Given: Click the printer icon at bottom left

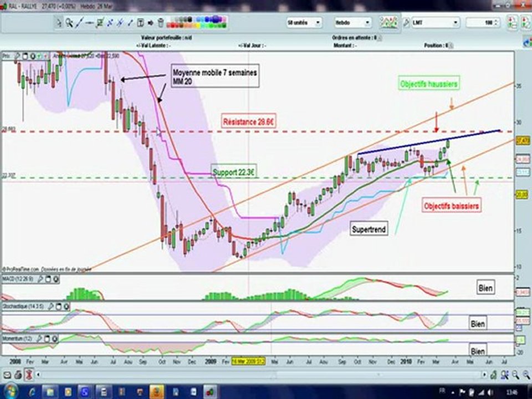Looking at the screenshot, I should [x=18, y=375].
